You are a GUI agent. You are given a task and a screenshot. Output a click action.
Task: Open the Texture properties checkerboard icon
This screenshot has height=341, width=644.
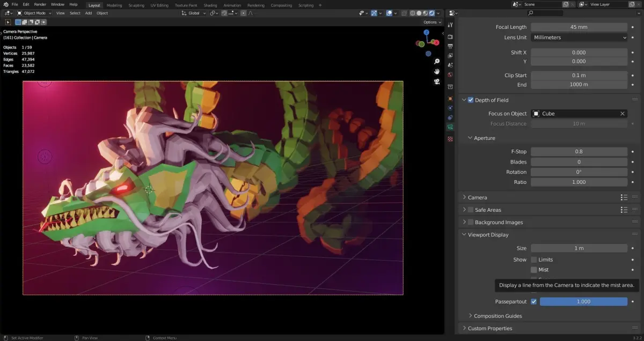[x=450, y=139]
